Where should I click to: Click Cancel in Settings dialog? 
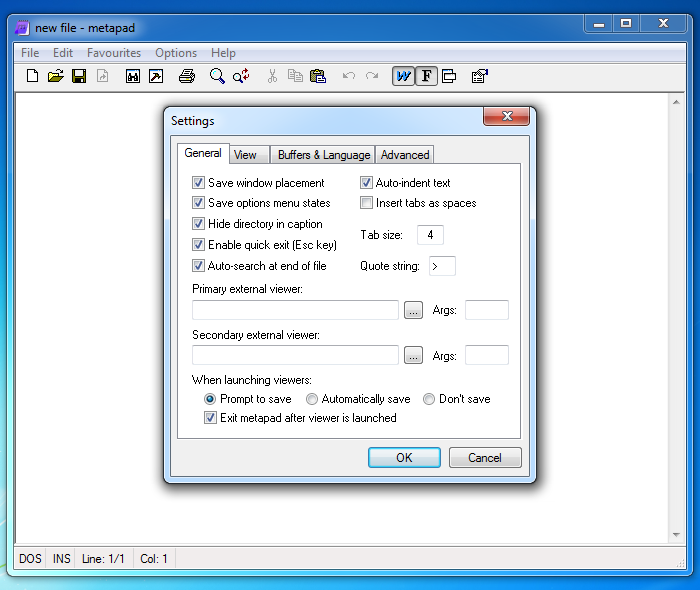pos(485,457)
